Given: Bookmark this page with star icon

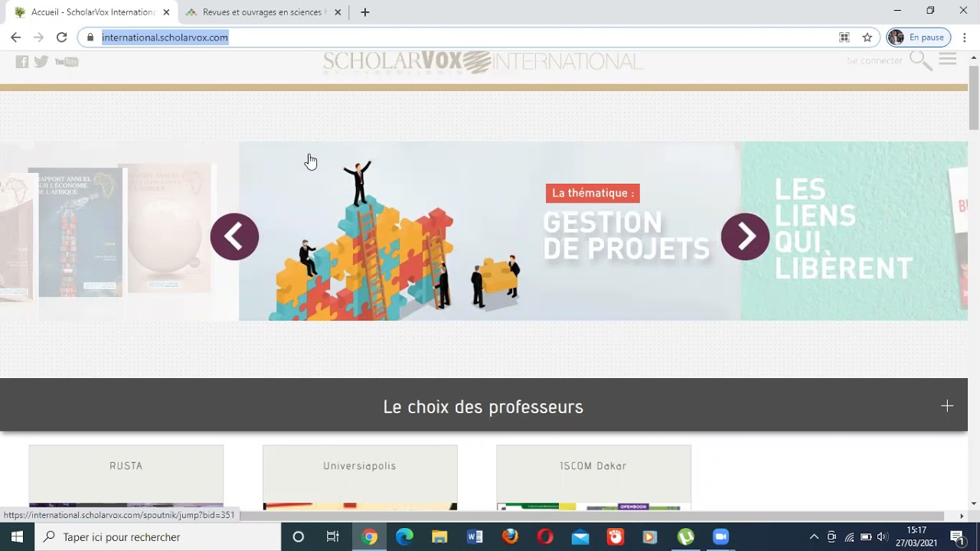Looking at the screenshot, I should coord(867,37).
